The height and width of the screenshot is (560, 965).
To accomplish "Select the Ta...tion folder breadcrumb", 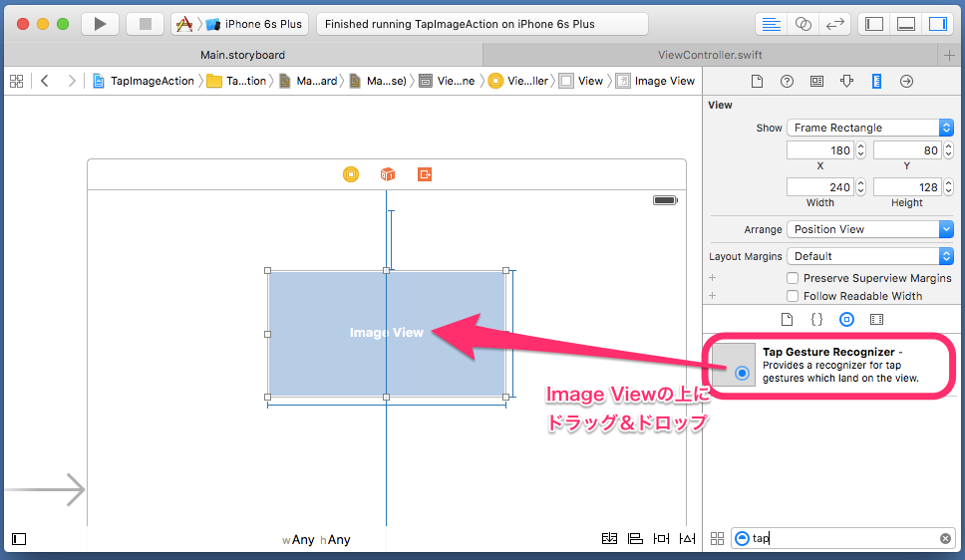I will click(x=237, y=81).
